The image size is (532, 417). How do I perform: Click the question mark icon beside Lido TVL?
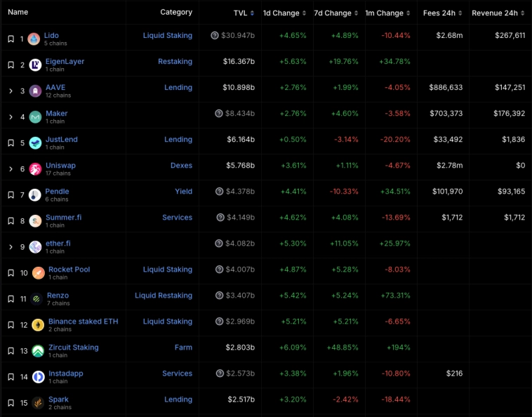click(215, 35)
